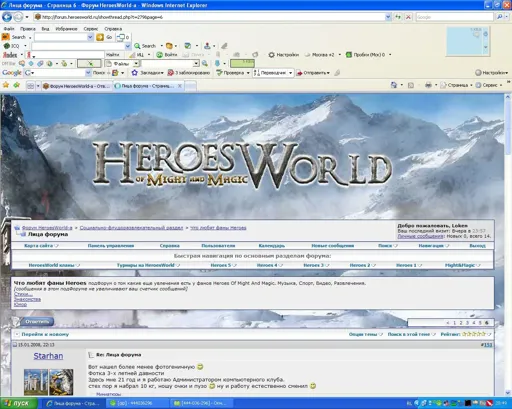
Task: Click the '3 заблокировано' popup blocker icon
Action: [x=171, y=73]
